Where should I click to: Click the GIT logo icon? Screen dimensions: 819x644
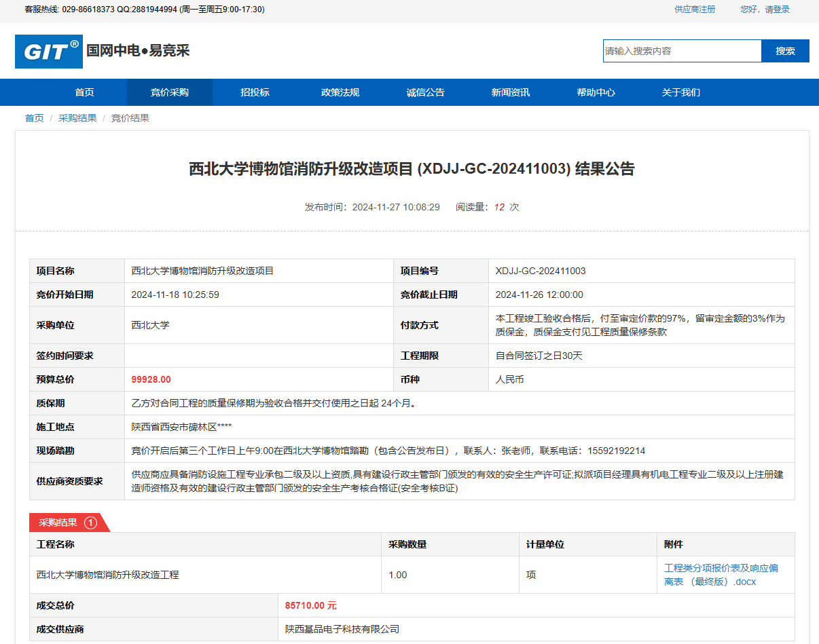click(x=49, y=52)
